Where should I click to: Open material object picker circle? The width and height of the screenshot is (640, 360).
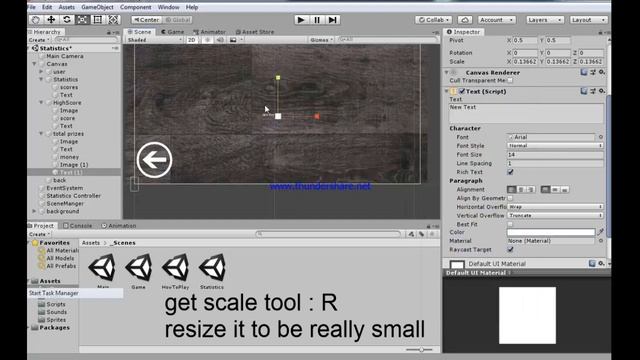(601, 241)
